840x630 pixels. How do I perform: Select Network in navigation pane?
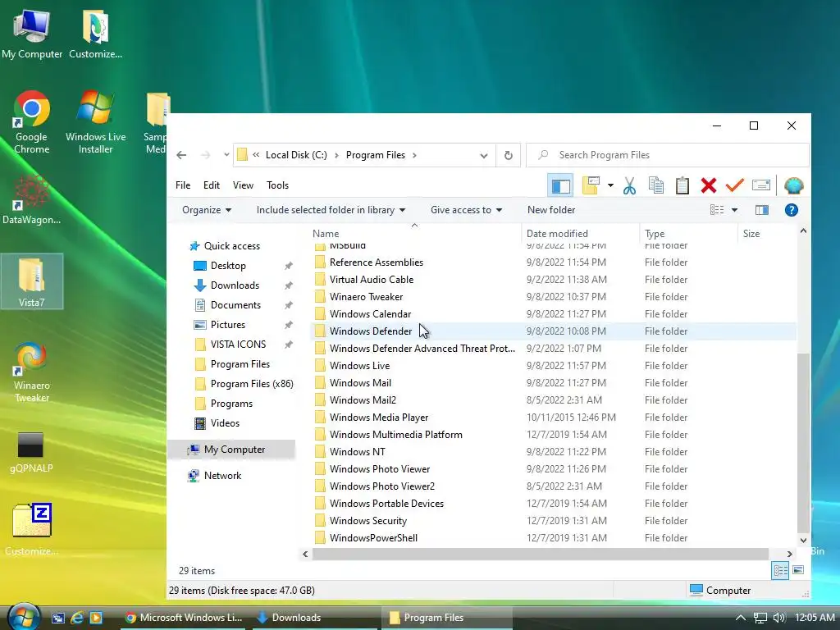222,476
